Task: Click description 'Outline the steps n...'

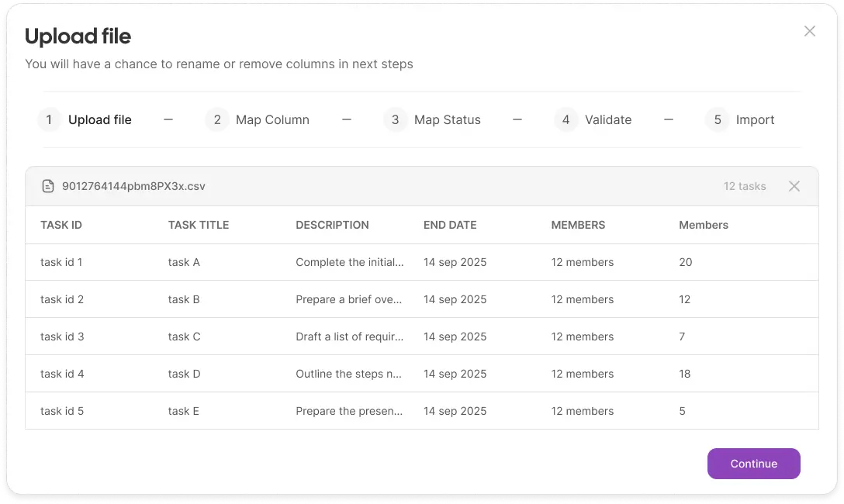Action: (x=349, y=373)
